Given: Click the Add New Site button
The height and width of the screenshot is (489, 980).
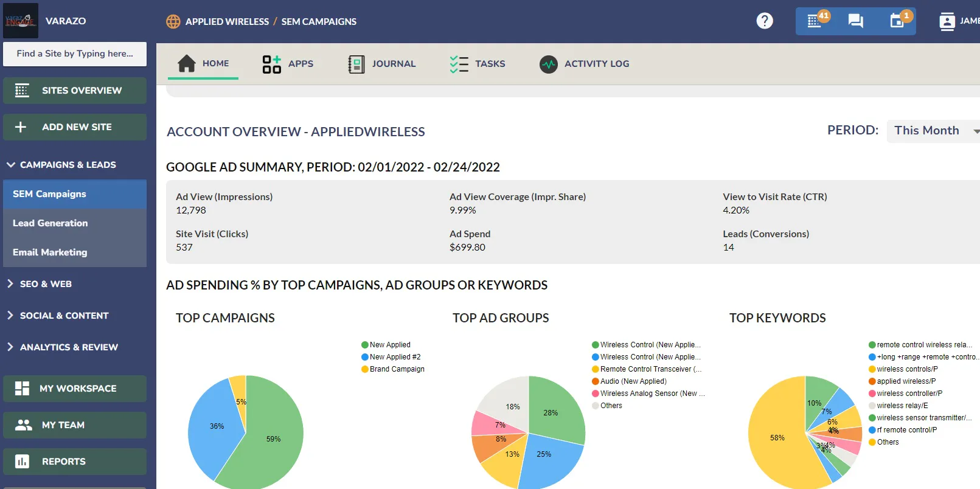Looking at the screenshot, I should (75, 127).
